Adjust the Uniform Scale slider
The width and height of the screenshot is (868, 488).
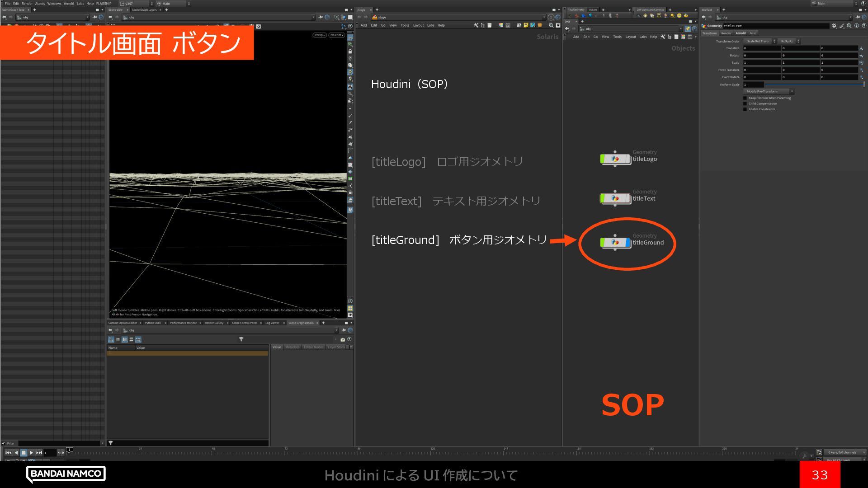[814, 84]
